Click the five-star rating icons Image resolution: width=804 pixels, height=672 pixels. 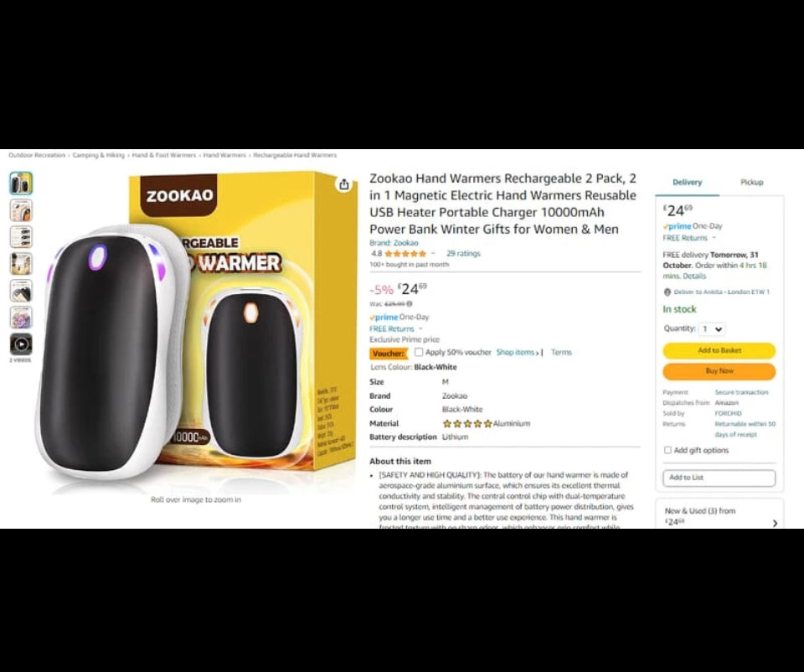coord(405,253)
